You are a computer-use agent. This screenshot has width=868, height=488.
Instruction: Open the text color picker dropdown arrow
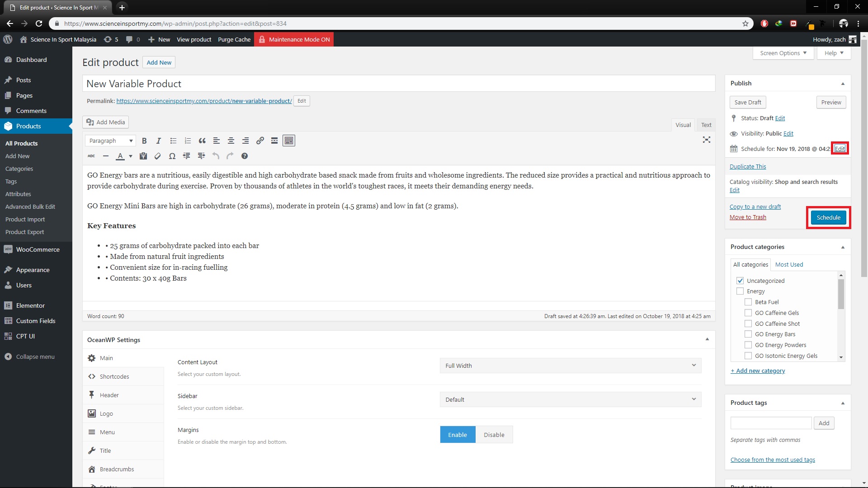[x=131, y=156]
